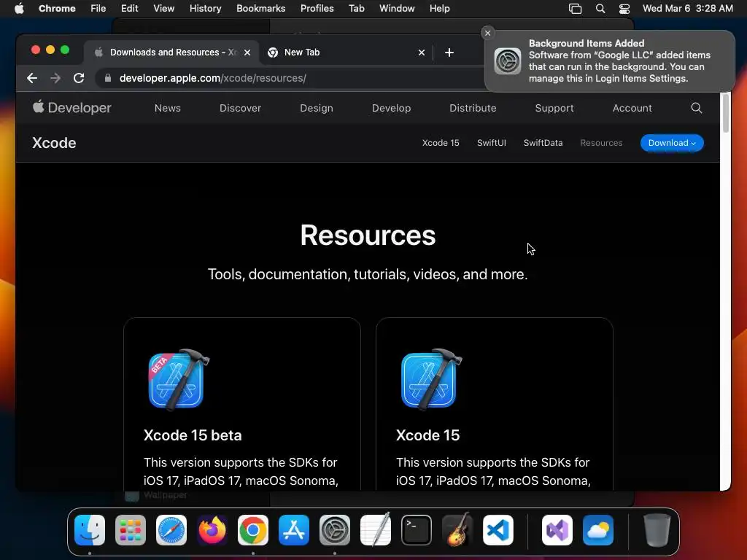Launch Terminal from the Dock
Image resolution: width=747 pixels, height=560 pixels.
(417, 530)
